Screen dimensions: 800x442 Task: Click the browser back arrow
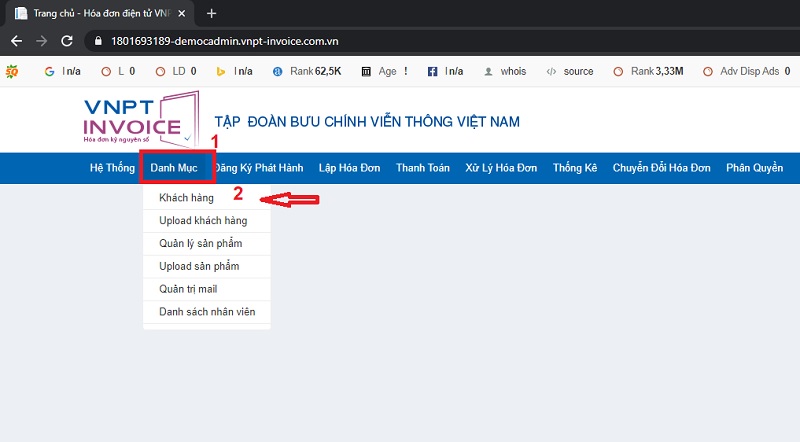tap(16, 41)
